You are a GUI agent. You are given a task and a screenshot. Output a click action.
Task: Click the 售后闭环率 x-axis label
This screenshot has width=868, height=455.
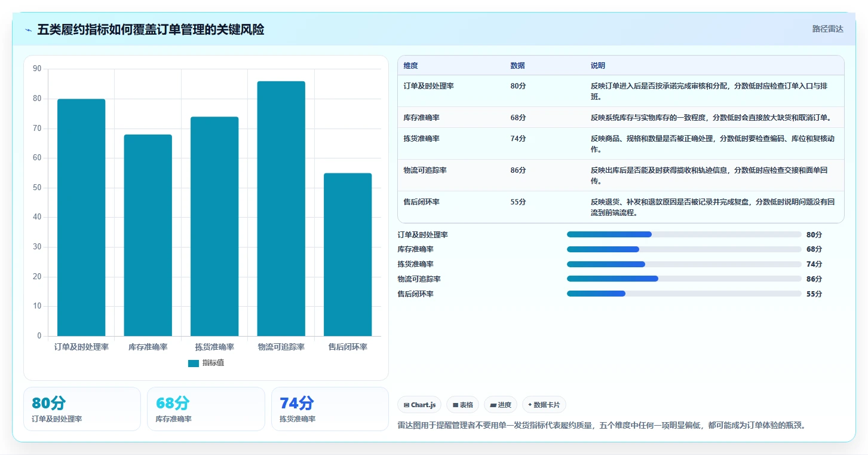348,347
